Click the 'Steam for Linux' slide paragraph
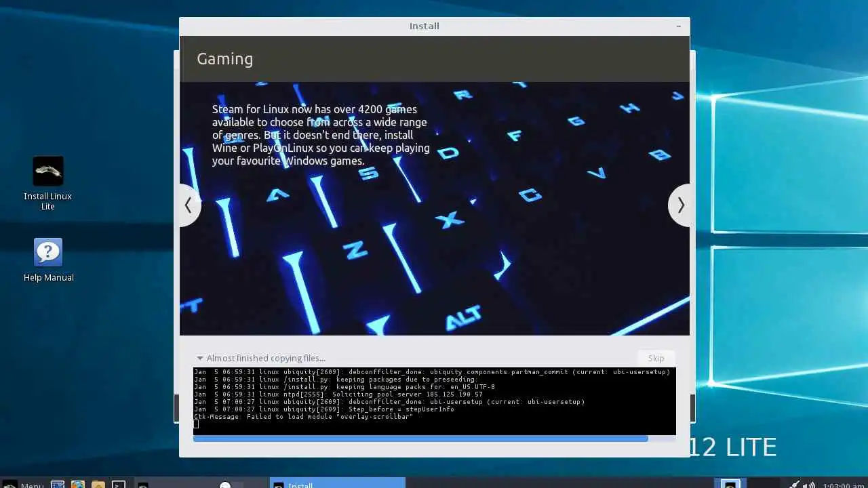This screenshot has height=488, width=868. click(321, 135)
